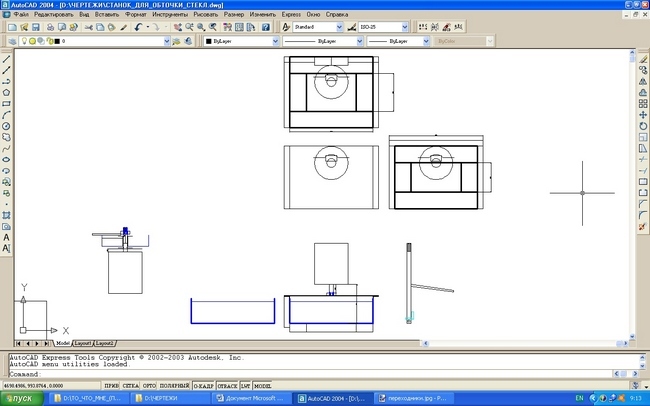The height and width of the screenshot is (406, 650).
Task: Toggle the ПРИВ snap mode button
Action: pos(111,386)
